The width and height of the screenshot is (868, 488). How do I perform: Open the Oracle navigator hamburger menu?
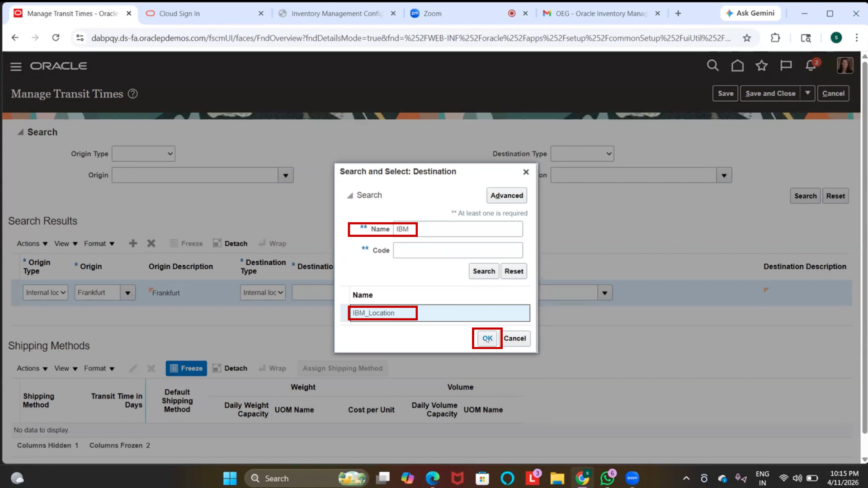tap(16, 66)
